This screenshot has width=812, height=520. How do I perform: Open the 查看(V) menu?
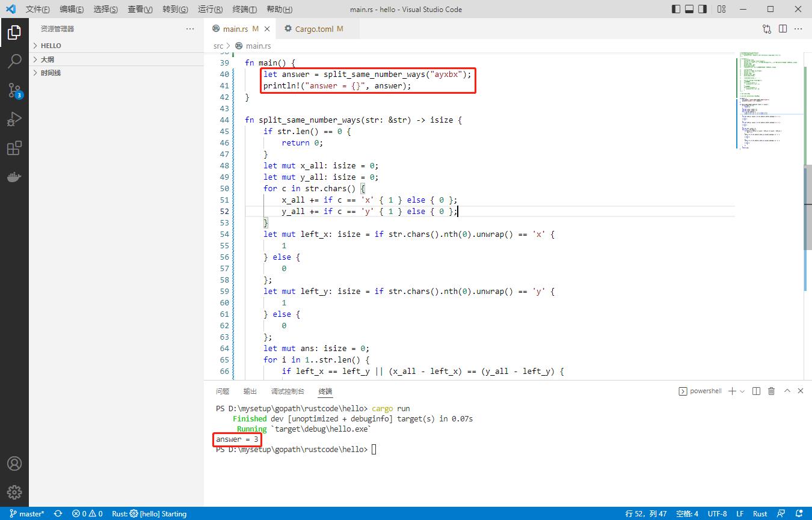coord(140,10)
